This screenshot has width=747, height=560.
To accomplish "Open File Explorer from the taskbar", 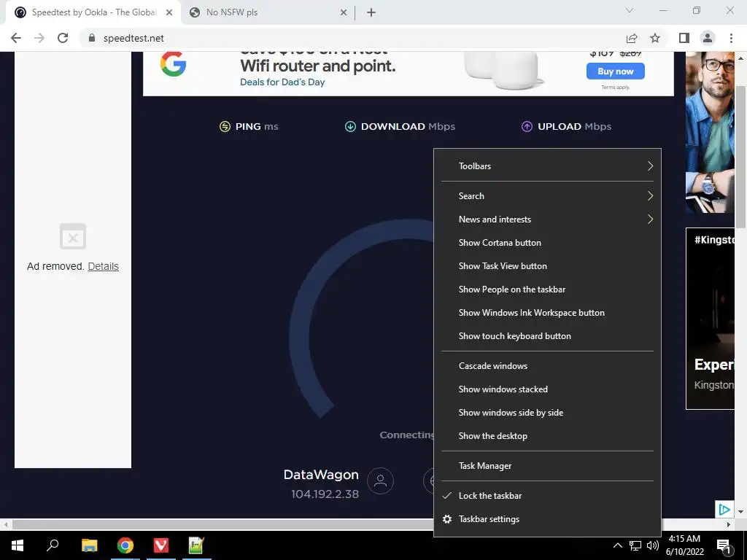I will click(x=89, y=545).
